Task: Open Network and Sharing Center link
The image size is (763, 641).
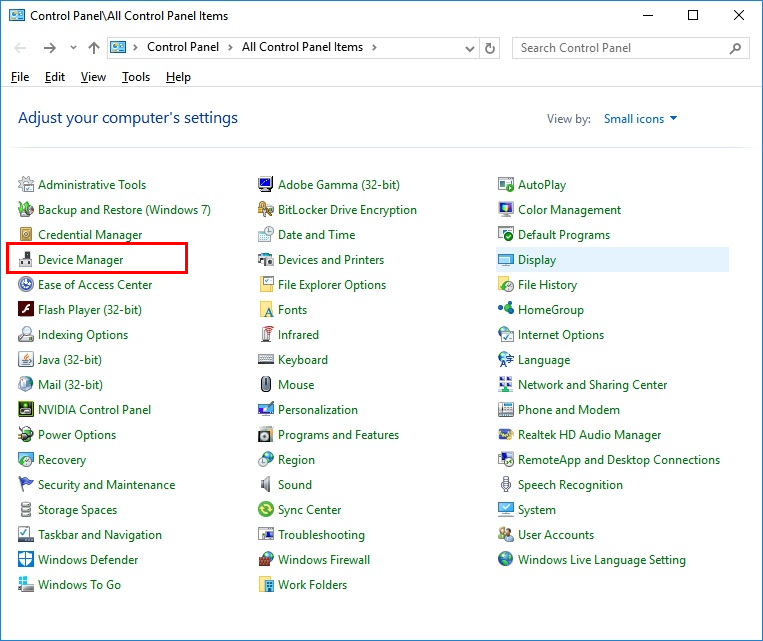Action: (592, 385)
